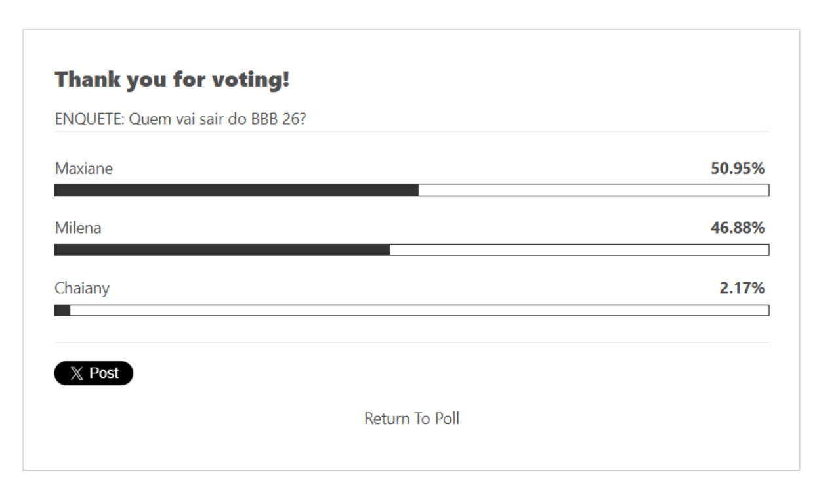Click the filled part of Milena's bar
Viewport: 840px width, 504px height.
[222, 250]
